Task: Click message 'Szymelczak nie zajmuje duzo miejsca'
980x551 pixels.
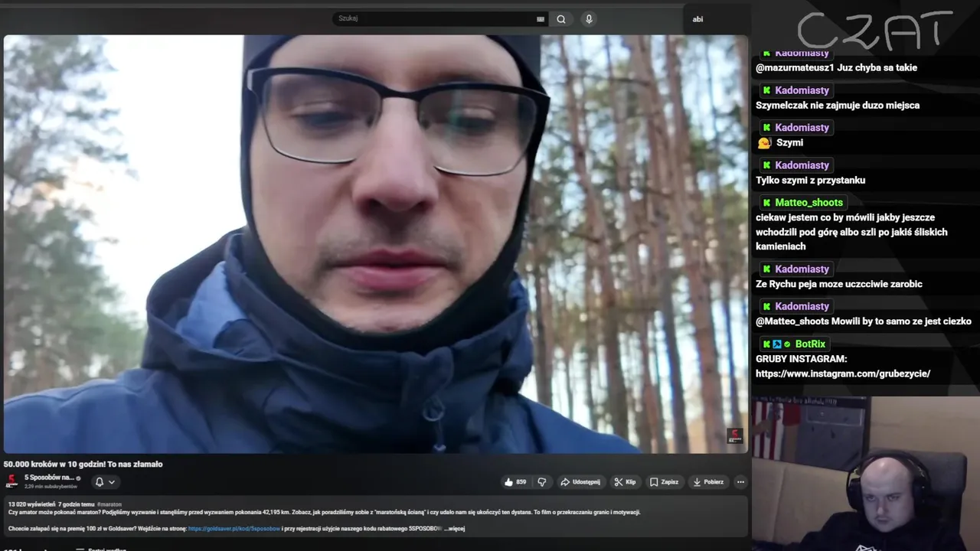Action: coord(838,106)
